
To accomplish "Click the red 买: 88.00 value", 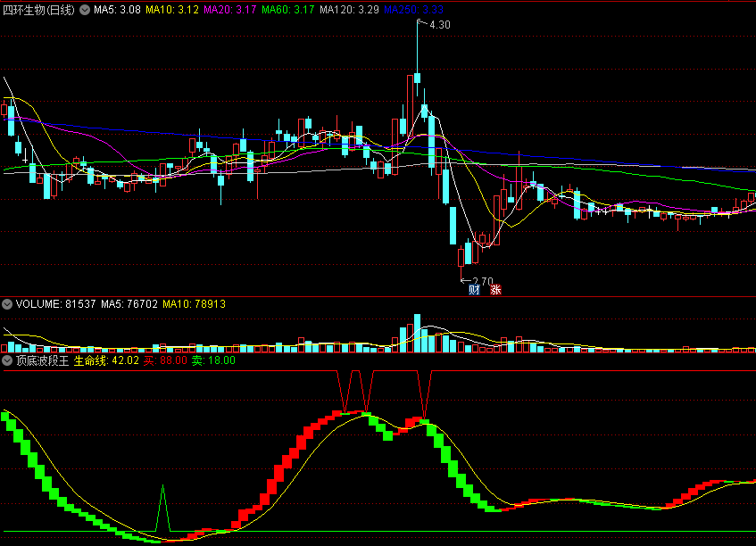I will coord(165,360).
